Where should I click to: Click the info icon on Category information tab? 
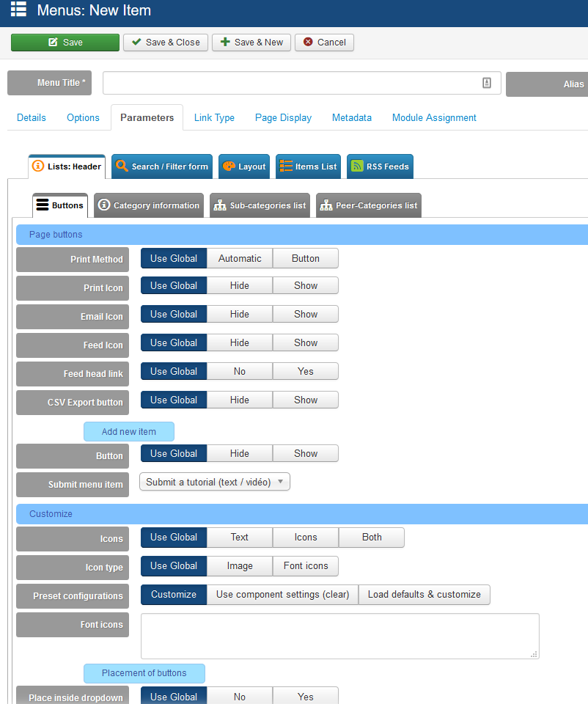[x=104, y=205]
